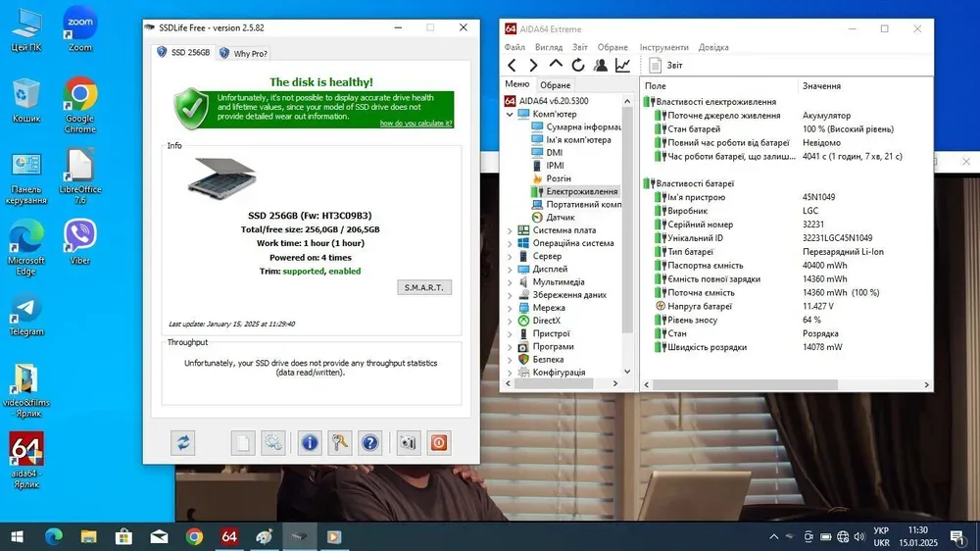980x551 pixels.
Task: Click the orange power icon in SSDLife
Action: [x=439, y=442]
